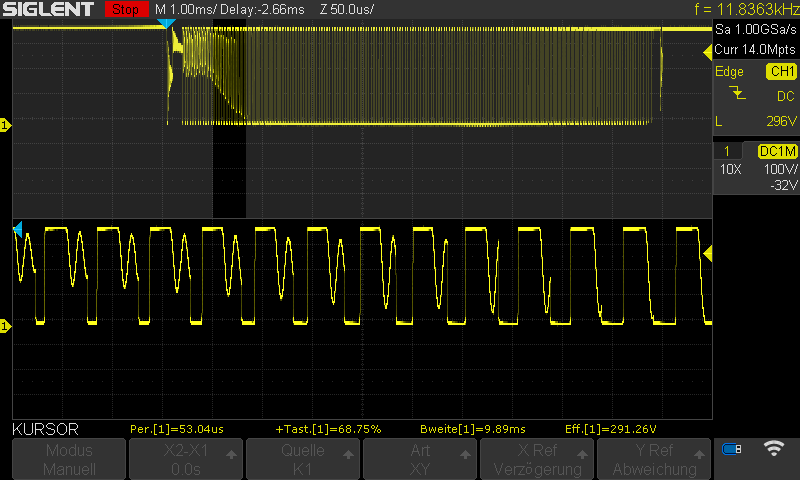800x480 pixels.
Task: Click the falling edge trigger slope icon
Action: 737,93
